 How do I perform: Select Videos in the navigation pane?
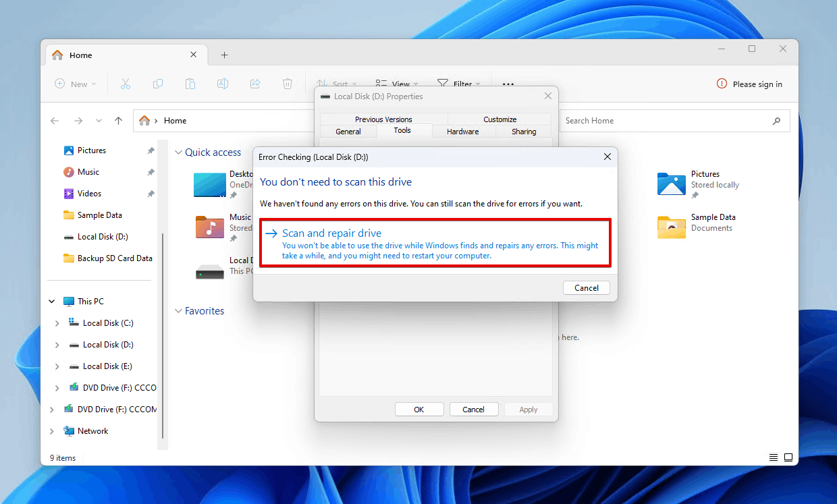tap(89, 194)
